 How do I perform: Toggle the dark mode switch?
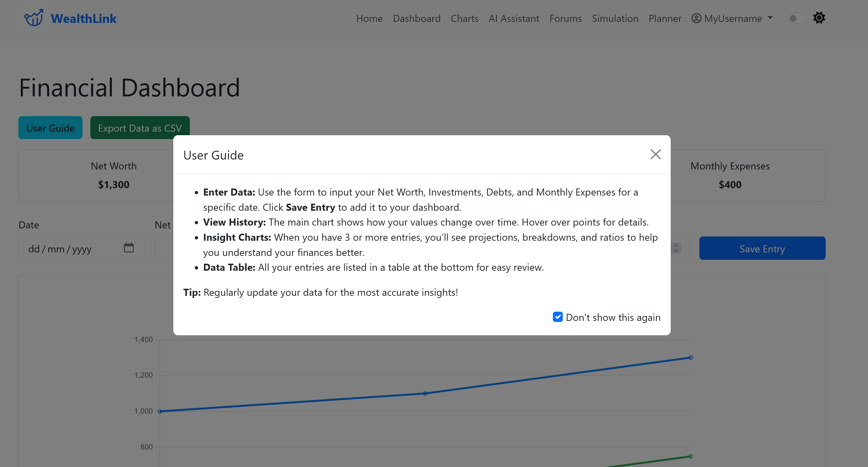coord(797,18)
